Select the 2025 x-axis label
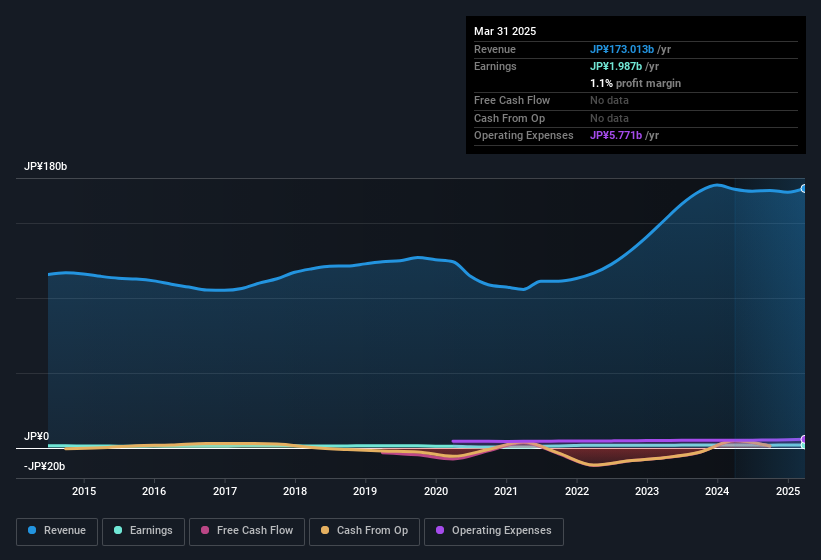Viewport: 821px width, 560px height. click(787, 491)
